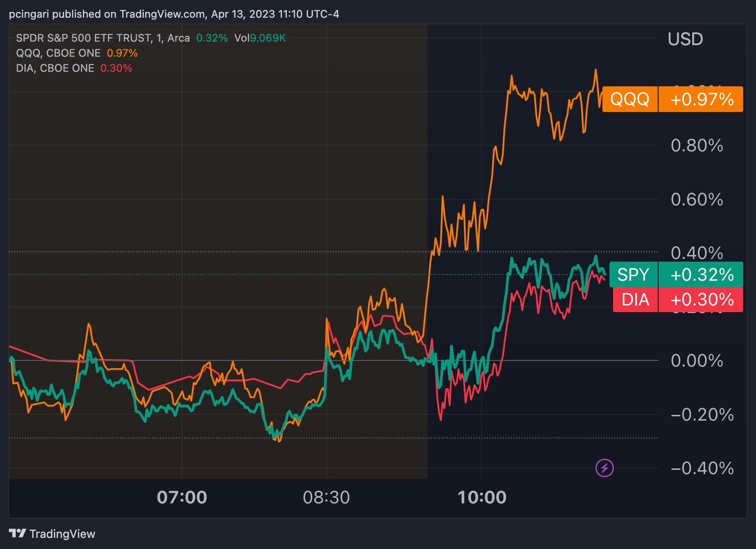Click the Vol 9.069K reading
The width and height of the screenshot is (756, 549).
260,38
